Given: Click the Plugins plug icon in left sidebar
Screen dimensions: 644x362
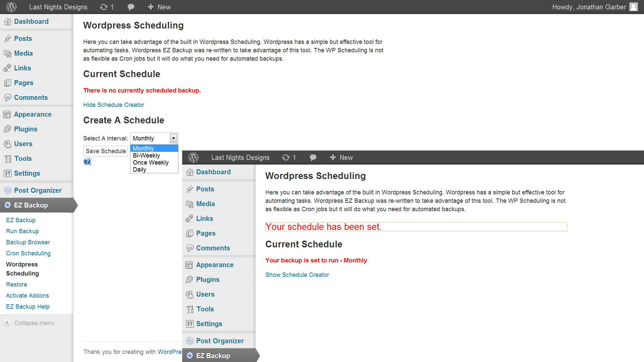Looking at the screenshot, I should pyautogui.click(x=7, y=129).
